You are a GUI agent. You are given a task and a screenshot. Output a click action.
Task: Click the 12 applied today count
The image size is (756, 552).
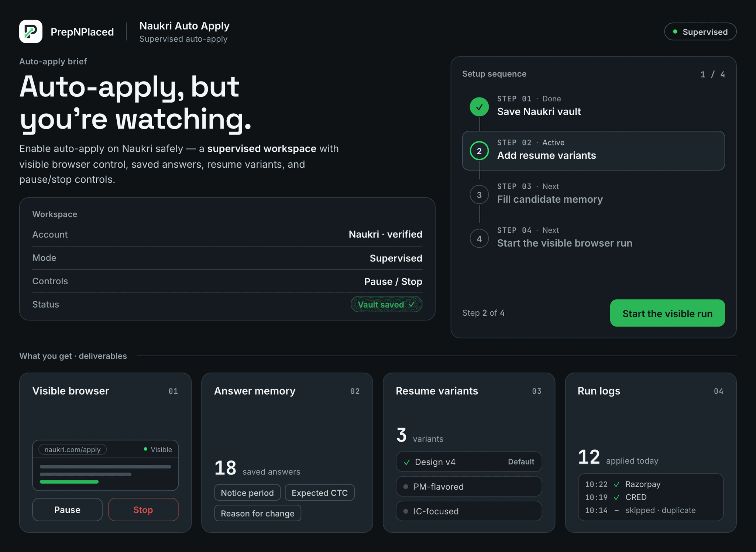(618, 457)
